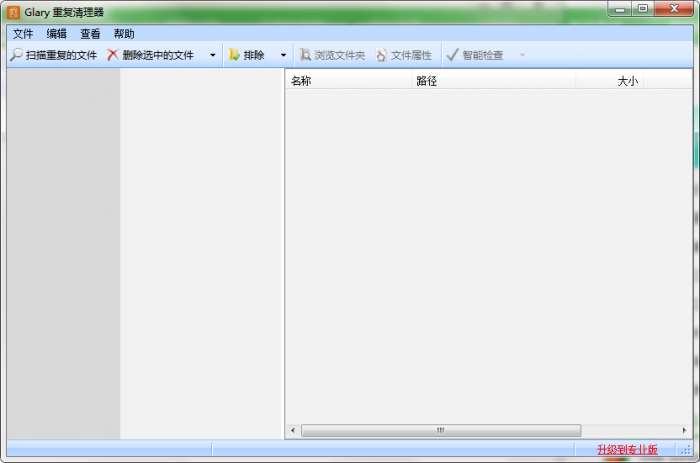700x463 pixels.
Task: Select the 智能检查 label text
Action: [483, 55]
